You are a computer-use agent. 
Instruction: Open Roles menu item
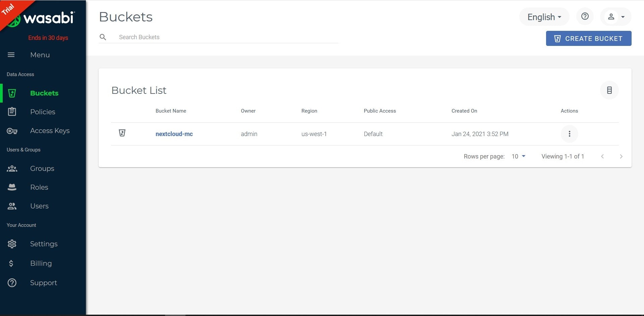43,187
